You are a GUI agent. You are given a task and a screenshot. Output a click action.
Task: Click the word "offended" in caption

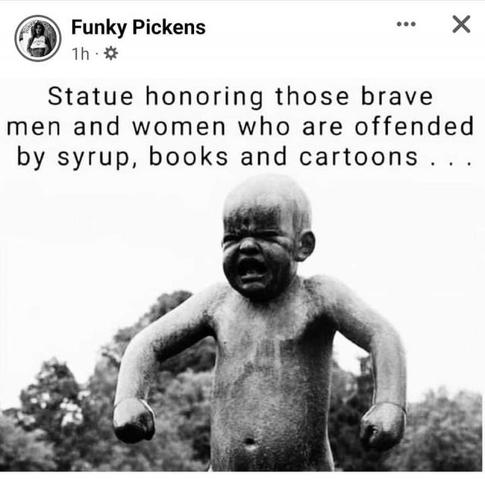414,126
